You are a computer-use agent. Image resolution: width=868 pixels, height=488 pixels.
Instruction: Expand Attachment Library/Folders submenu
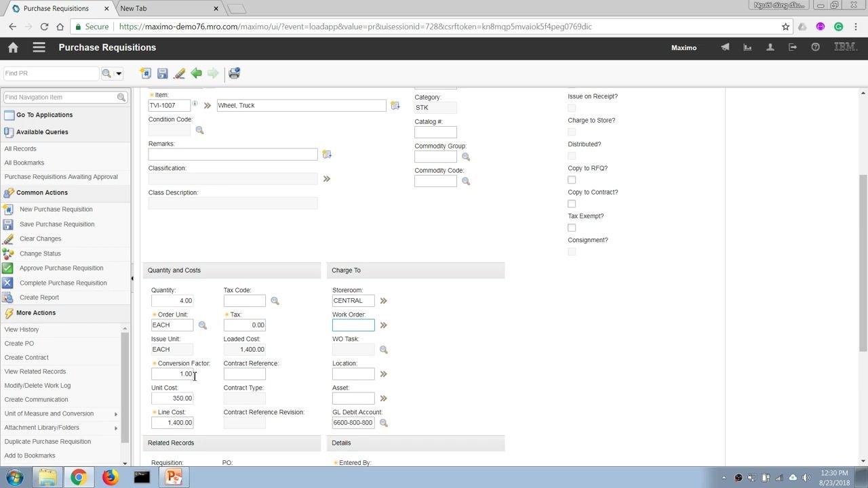[x=116, y=428]
